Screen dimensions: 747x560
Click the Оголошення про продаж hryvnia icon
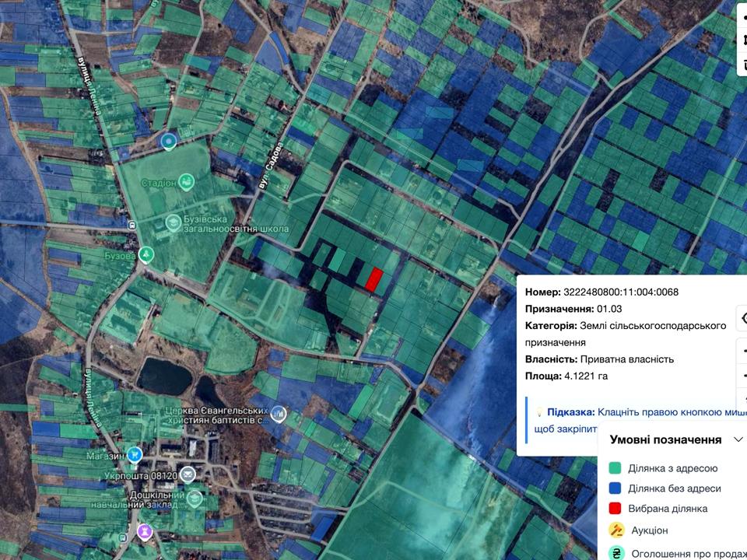[615, 553]
